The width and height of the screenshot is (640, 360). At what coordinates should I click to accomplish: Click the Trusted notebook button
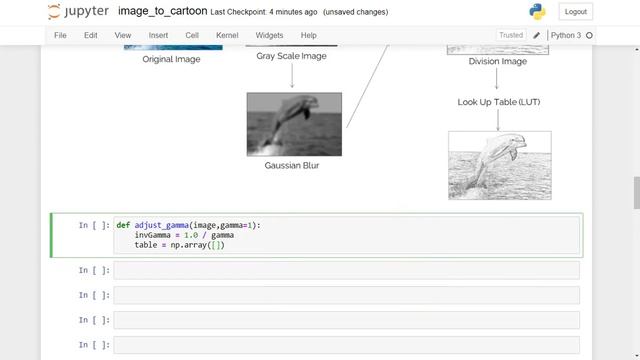point(511,35)
